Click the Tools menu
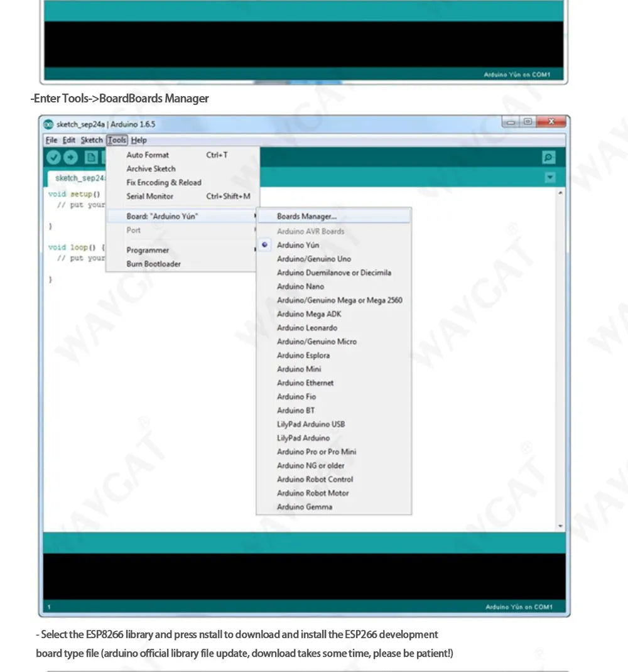This screenshot has width=628, height=672. 117,140
